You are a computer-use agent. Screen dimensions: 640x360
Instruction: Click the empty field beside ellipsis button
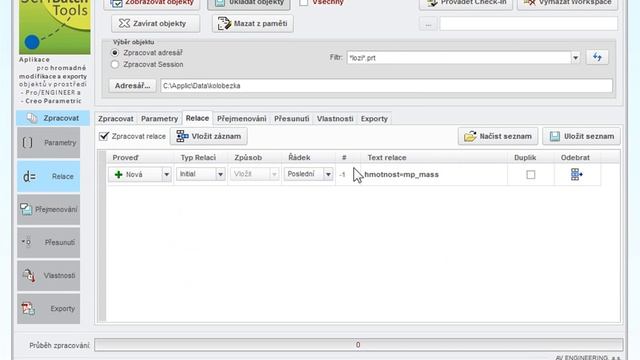click(x=528, y=24)
